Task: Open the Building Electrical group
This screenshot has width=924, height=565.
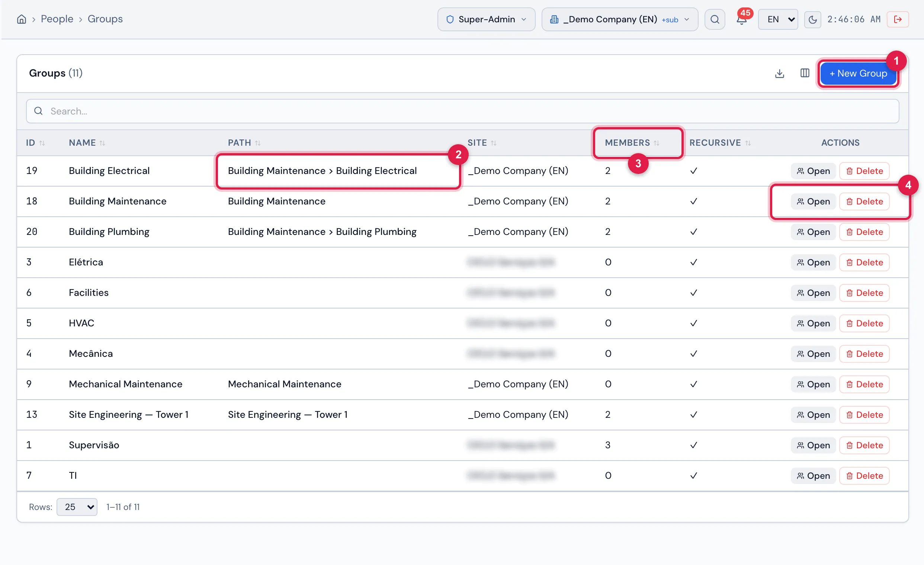Action: pos(813,171)
